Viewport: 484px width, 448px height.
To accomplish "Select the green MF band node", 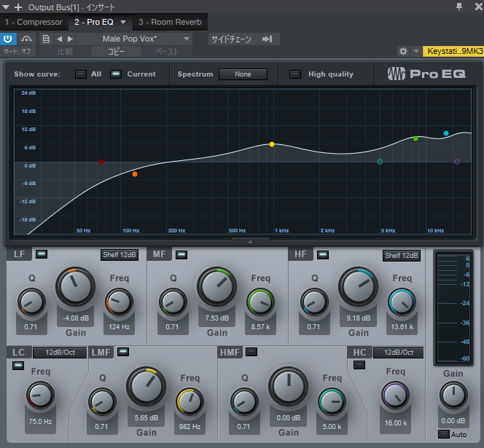I will [415, 138].
